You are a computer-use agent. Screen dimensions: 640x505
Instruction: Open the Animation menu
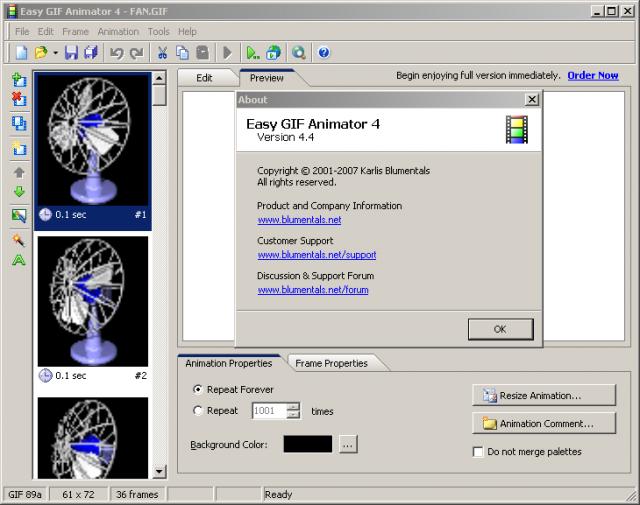pyautogui.click(x=118, y=32)
